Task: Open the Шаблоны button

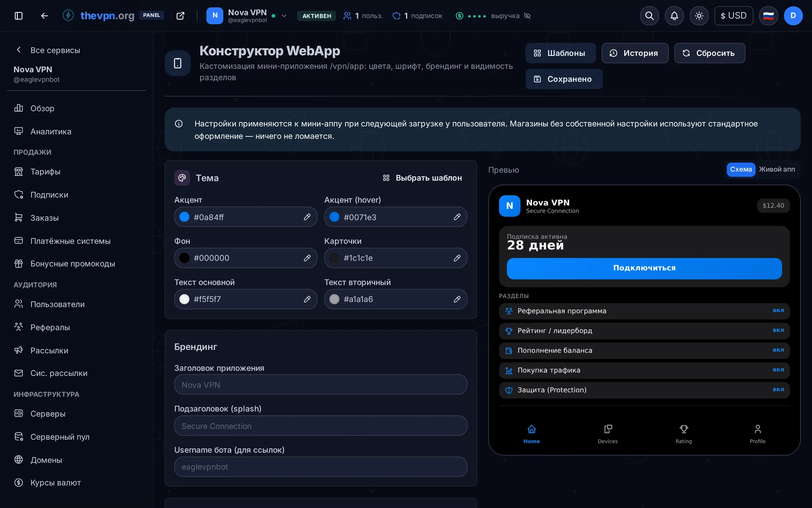Action: coord(560,53)
